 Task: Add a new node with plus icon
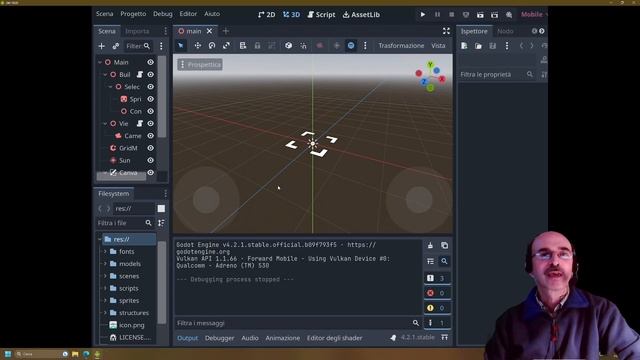point(102,46)
